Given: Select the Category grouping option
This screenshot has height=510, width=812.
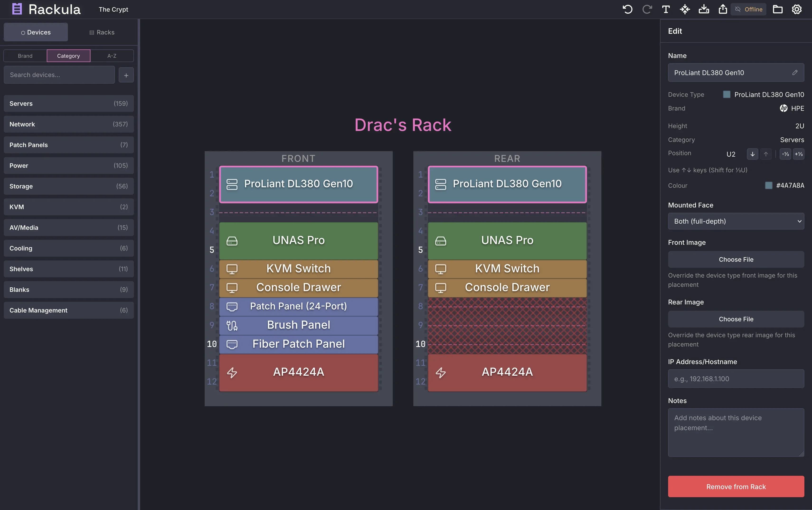Looking at the screenshot, I should coord(68,56).
